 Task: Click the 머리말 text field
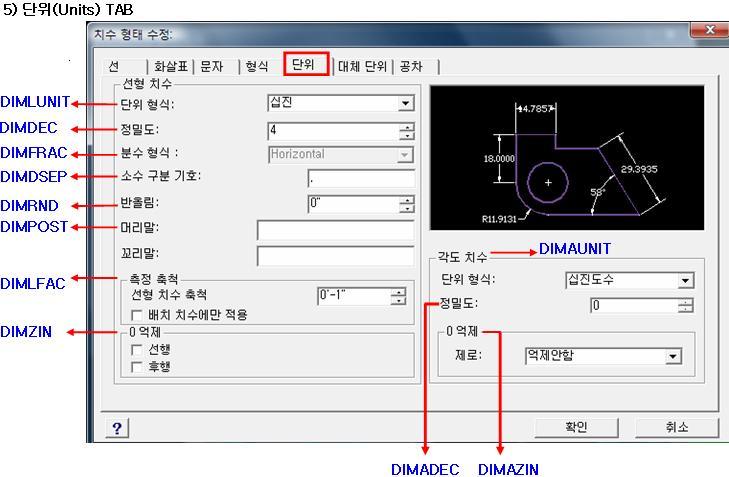[335, 230]
